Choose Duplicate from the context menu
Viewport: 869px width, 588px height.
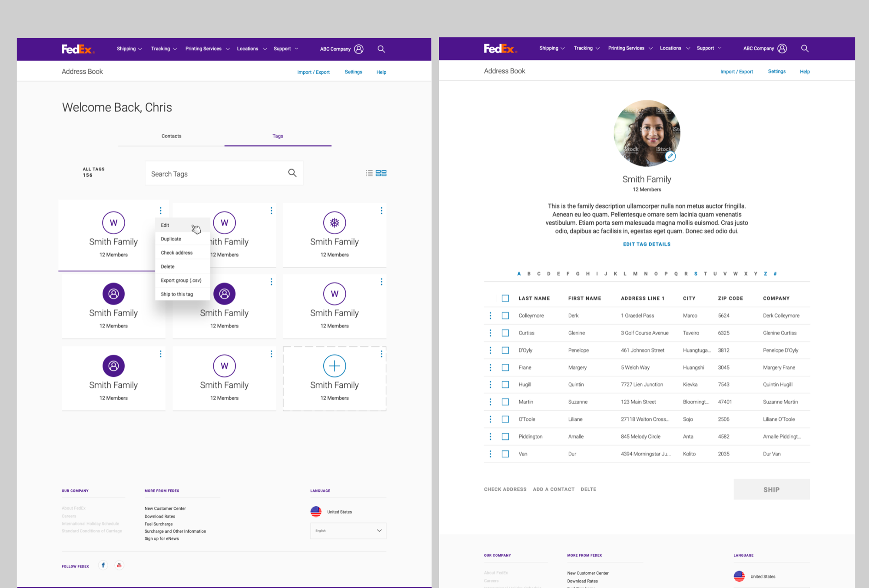coord(171,239)
